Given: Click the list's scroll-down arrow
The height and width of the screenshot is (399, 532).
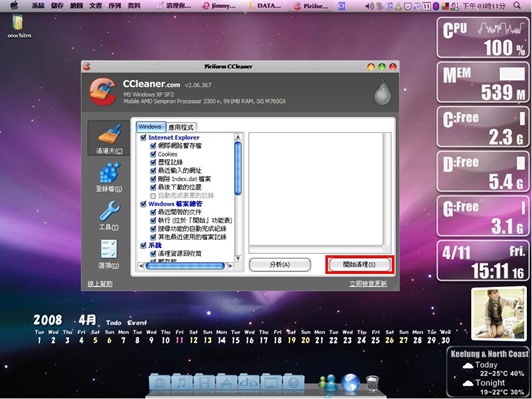Looking at the screenshot, I should pos(238,258).
